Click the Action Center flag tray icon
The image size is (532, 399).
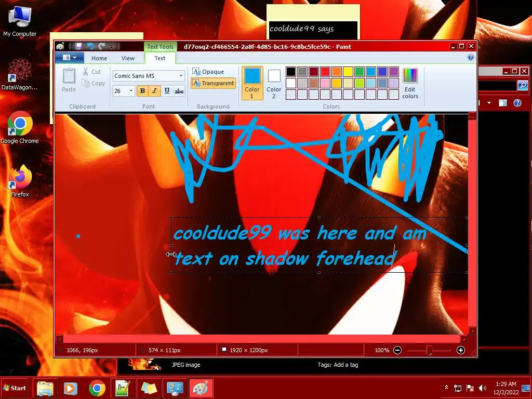point(470,388)
